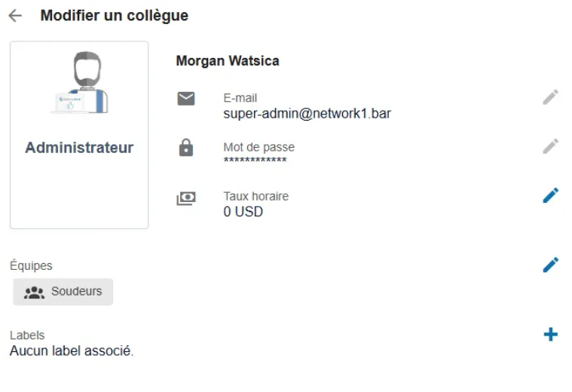The width and height of the screenshot is (572, 392).
Task: Click the administrator avatar image
Action: tap(80, 82)
